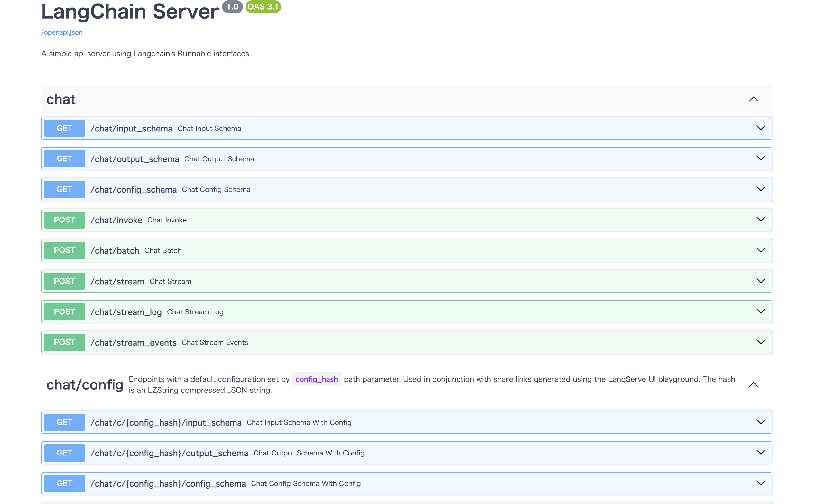Expand the /chat/c/{config_hash}/output_schema arrow
Viewport: 816px width, 504px height.
(x=760, y=453)
